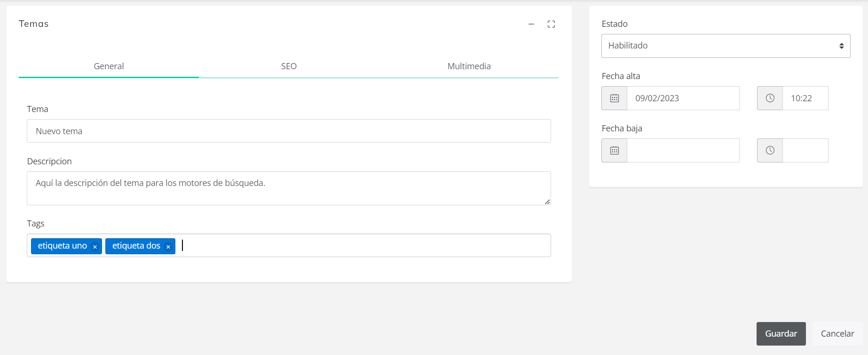Edit the Fecha alta time field 10:22
Image resolution: width=868 pixels, height=355 pixels.
pos(805,98)
